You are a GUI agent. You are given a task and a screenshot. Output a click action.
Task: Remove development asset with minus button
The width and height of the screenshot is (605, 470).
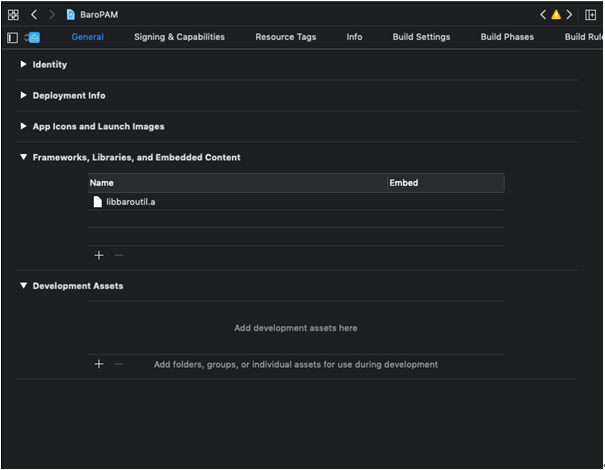[x=118, y=364]
